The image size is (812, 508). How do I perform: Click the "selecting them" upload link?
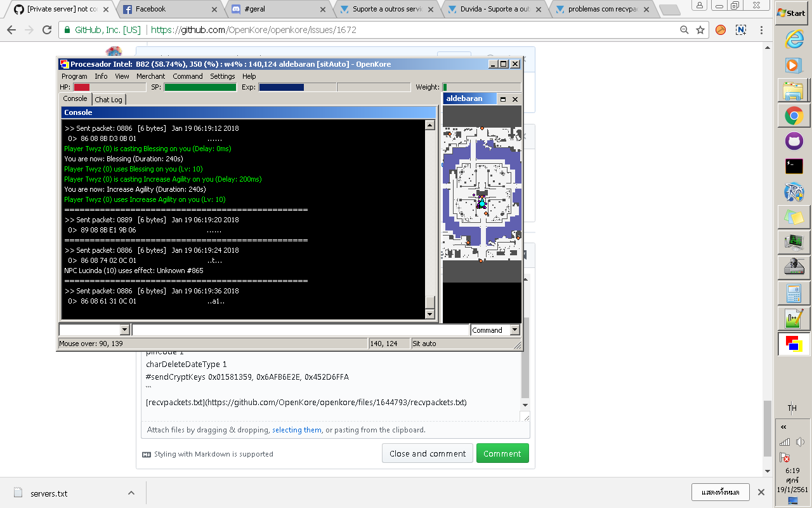[x=296, y=430]
